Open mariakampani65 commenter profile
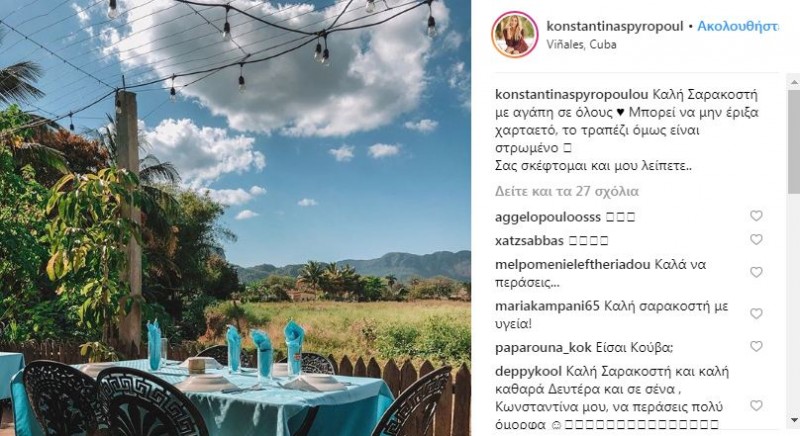This screenshot has width=800, height=436. pos(547,306)
